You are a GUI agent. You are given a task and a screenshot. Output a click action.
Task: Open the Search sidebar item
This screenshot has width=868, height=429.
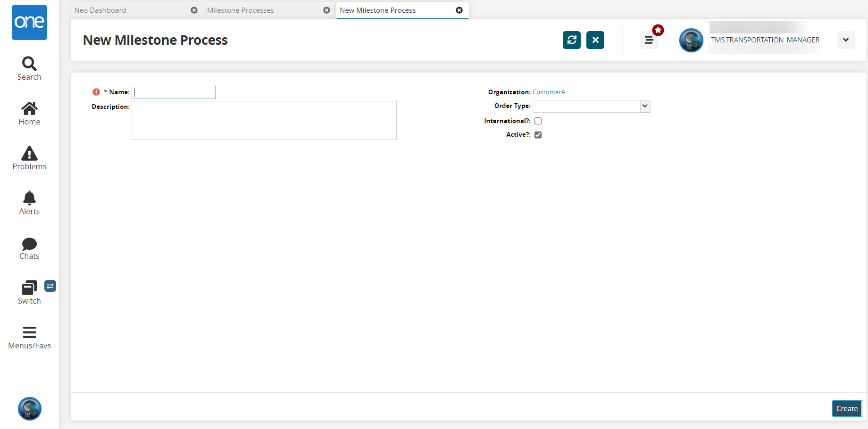coord(29,69)
